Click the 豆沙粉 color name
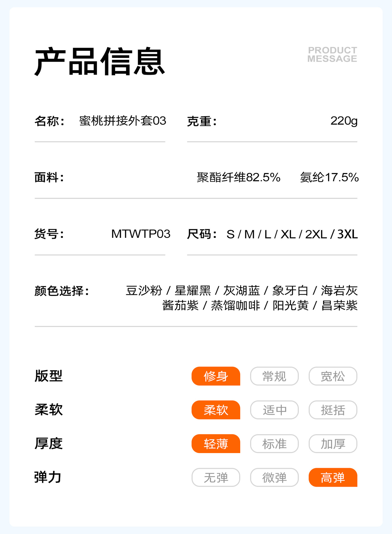Image resolution: width=392 pixels, height=534 pixels. [x=144, y=291]
